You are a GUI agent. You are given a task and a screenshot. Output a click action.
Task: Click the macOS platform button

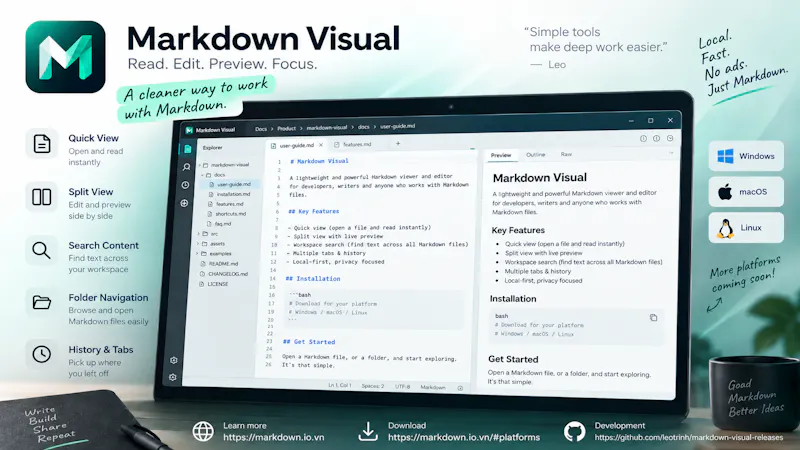click(x=746, y=192)
